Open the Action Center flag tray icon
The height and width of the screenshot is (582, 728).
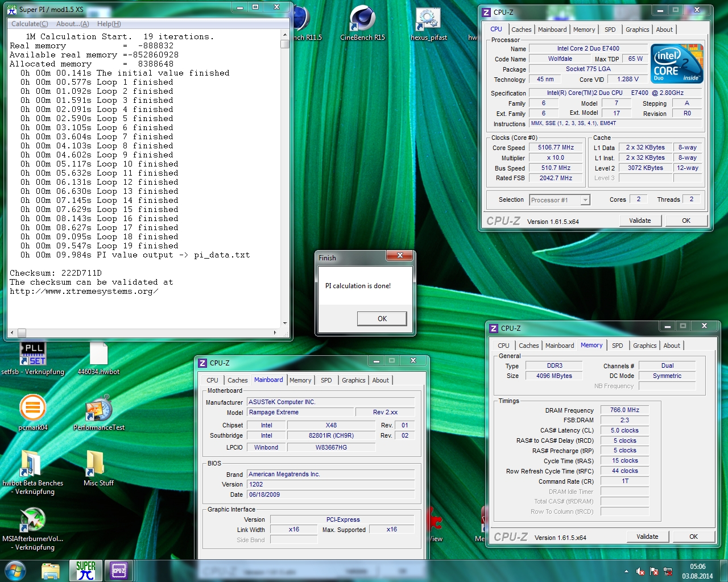point(654,571)
